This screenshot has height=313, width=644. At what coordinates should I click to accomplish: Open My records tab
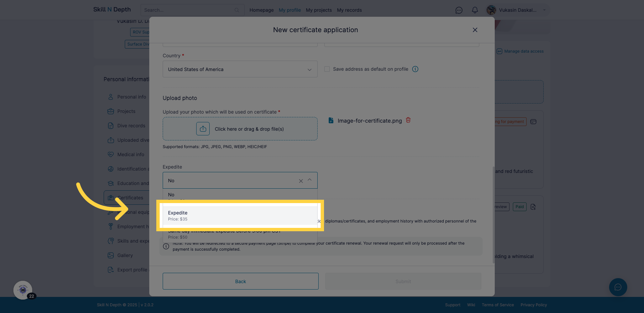click(350, 10)
